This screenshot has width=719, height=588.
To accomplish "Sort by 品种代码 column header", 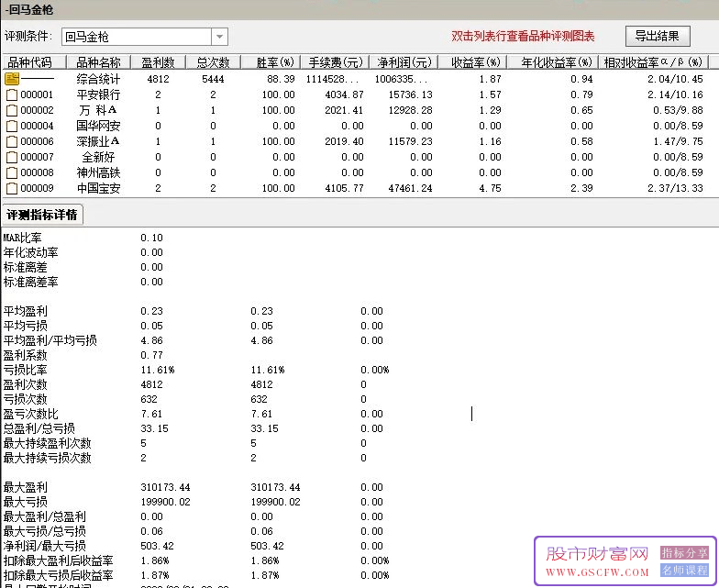I will [33, 62].
